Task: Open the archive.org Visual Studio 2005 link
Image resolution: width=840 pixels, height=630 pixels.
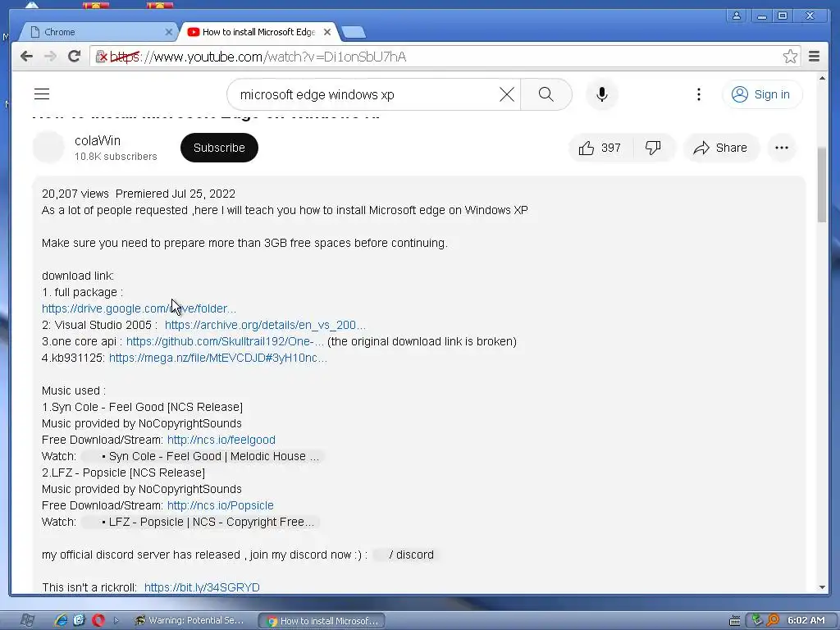Action: click(x=265, y=325)
